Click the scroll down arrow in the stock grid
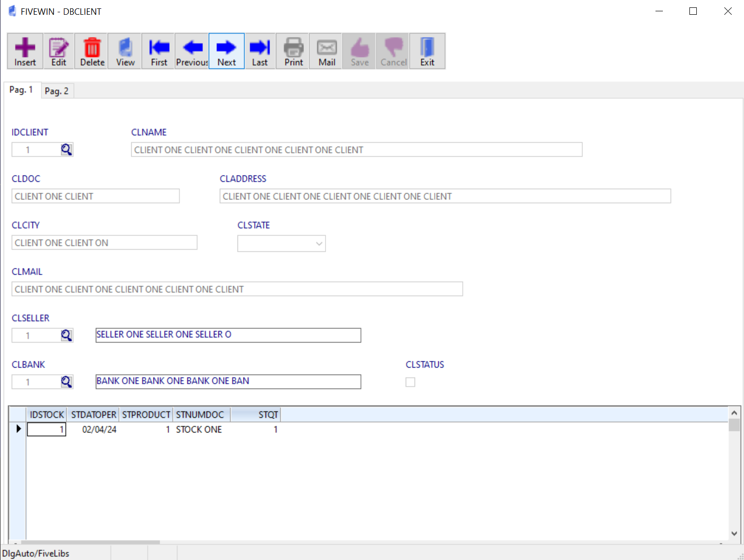This screenshot has height=560, width=744. (734, 533)
